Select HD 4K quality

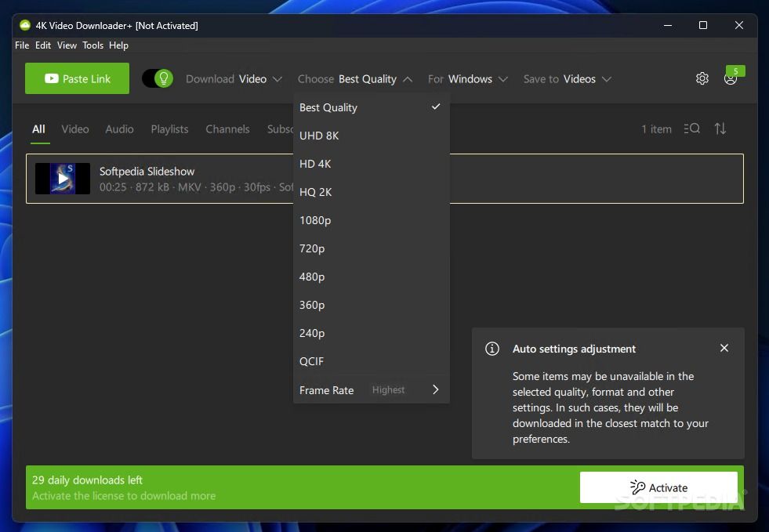(x=372, y=164)
